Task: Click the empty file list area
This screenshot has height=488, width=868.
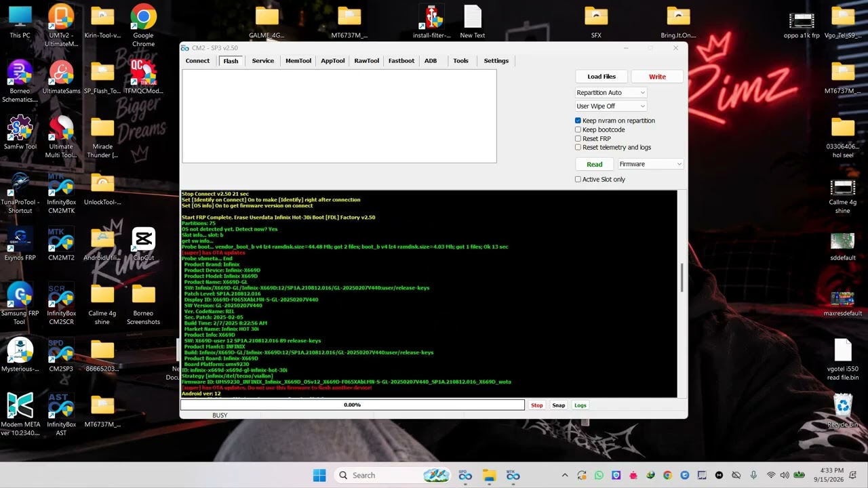Action: coord(339,116)
